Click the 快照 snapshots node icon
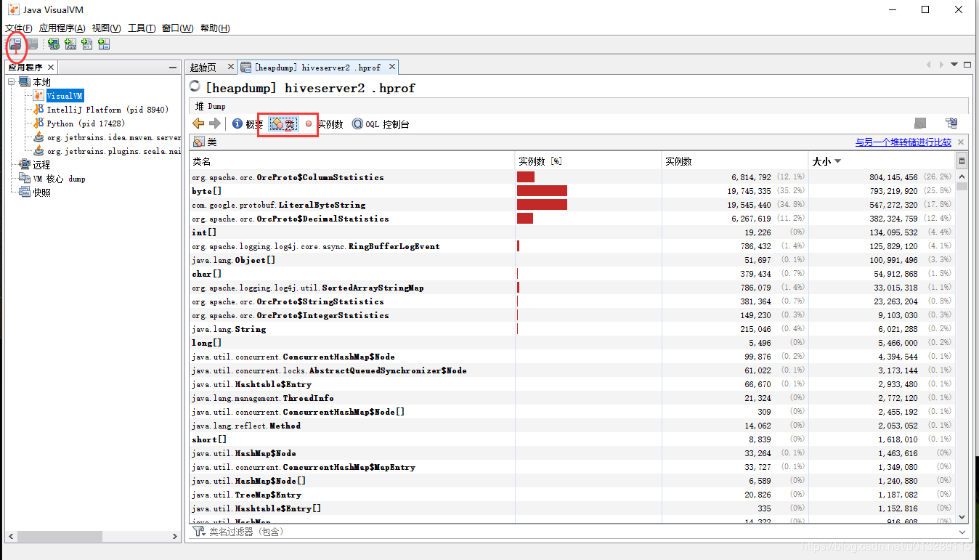The width and height of the screenshot is (979, 560). tap(25, 192)
